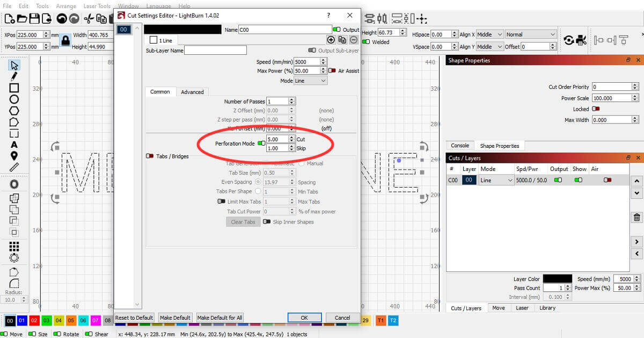
Task: Click the printer with scissors icon
Action: 580,40
